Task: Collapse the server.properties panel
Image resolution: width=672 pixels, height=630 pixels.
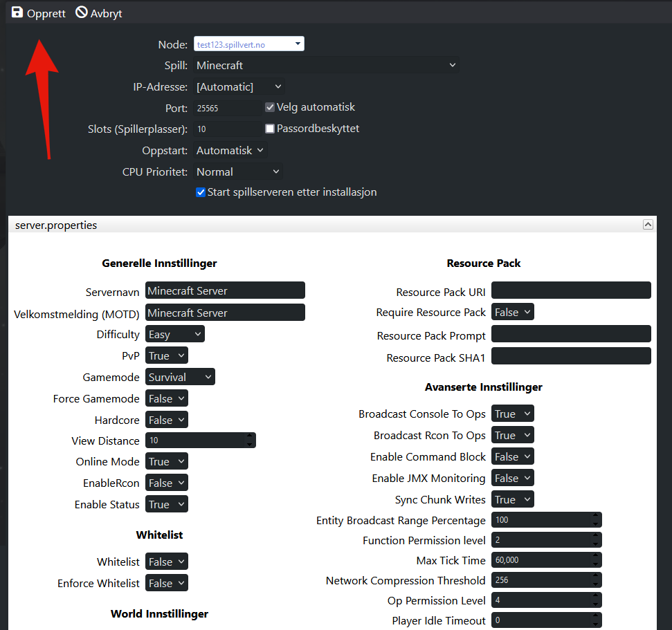Action: point(648,225)
